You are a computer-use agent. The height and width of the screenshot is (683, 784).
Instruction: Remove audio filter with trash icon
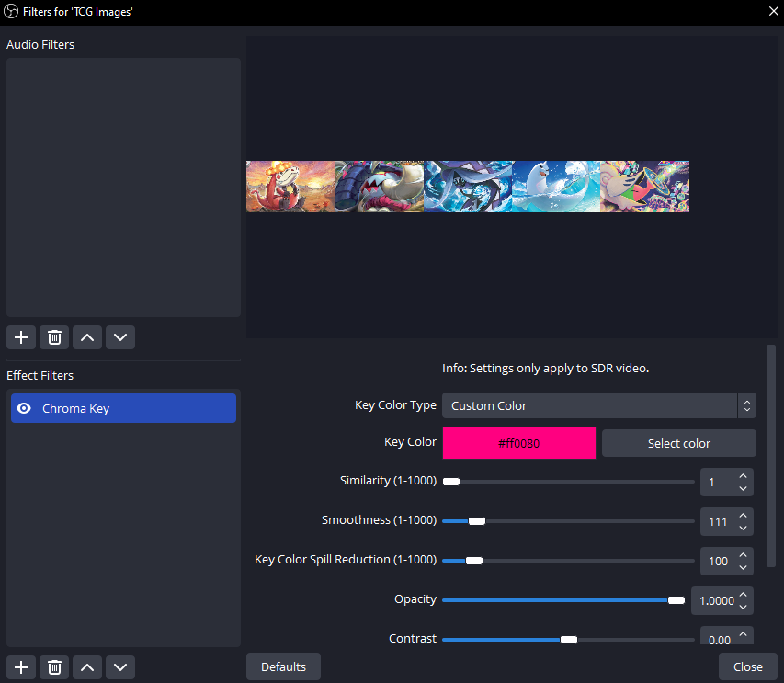click(x=54, y=337)
